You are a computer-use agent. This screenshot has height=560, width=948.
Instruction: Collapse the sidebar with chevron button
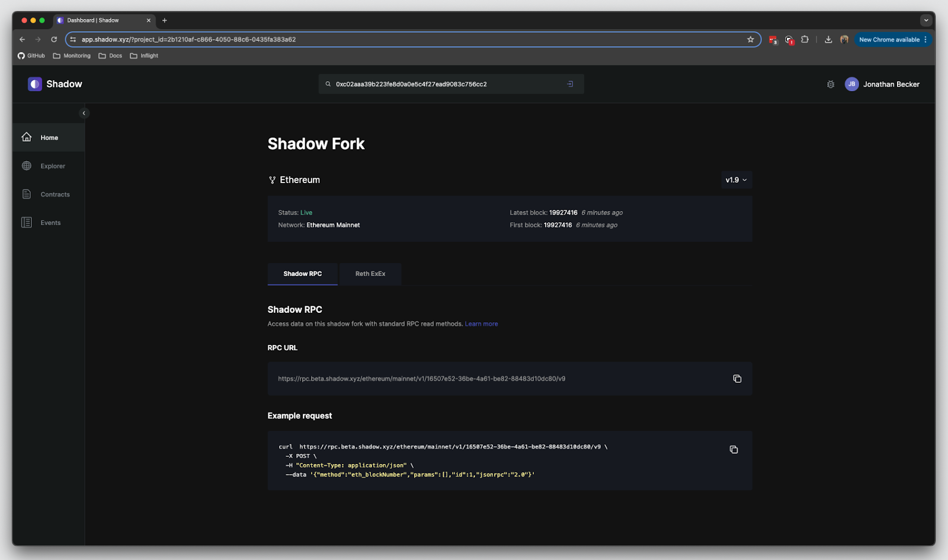click(84, 113)
